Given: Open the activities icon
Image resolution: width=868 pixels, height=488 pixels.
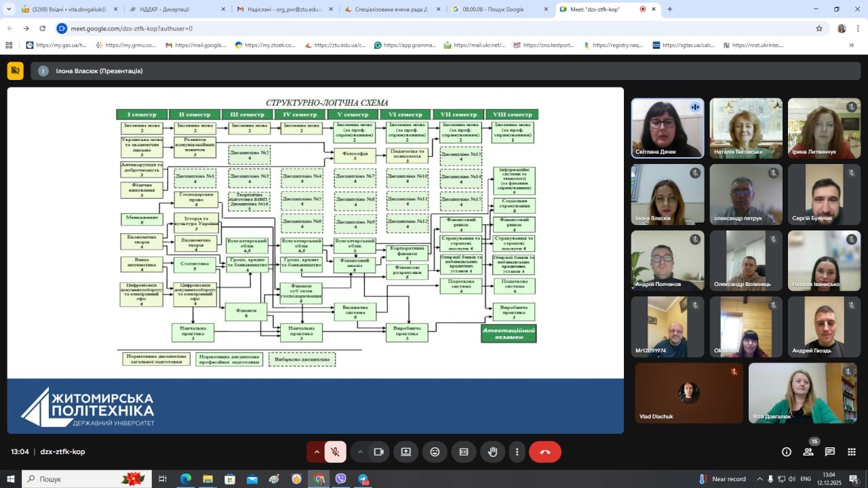Looking at the screenshot, I should (852, 452).
